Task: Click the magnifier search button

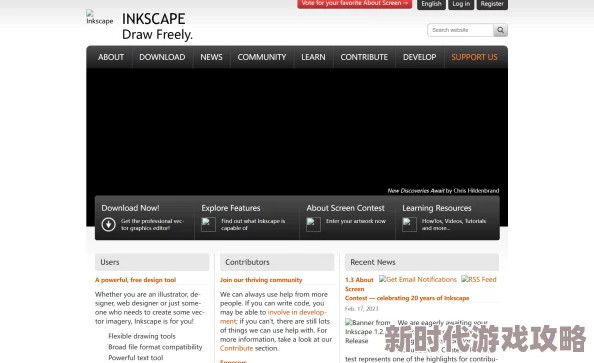Action: [x=500, y=30]
